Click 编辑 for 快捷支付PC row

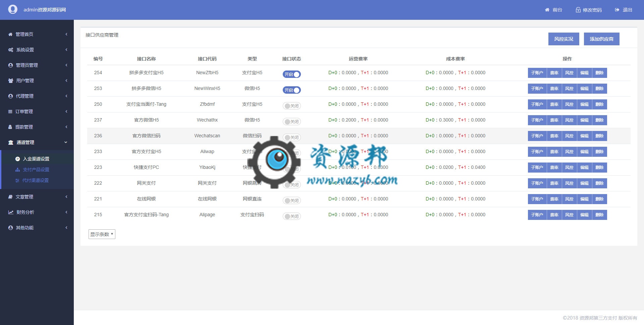coord(584,168)
